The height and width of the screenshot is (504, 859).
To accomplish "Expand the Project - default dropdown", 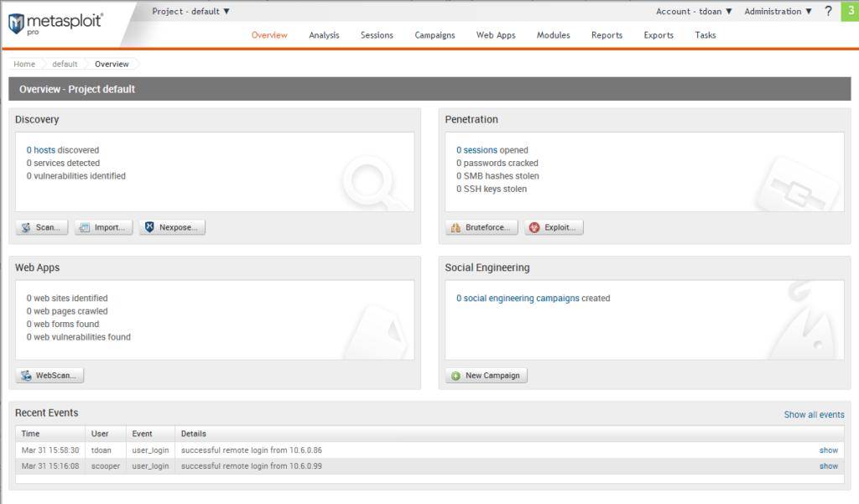I will 190,12.
